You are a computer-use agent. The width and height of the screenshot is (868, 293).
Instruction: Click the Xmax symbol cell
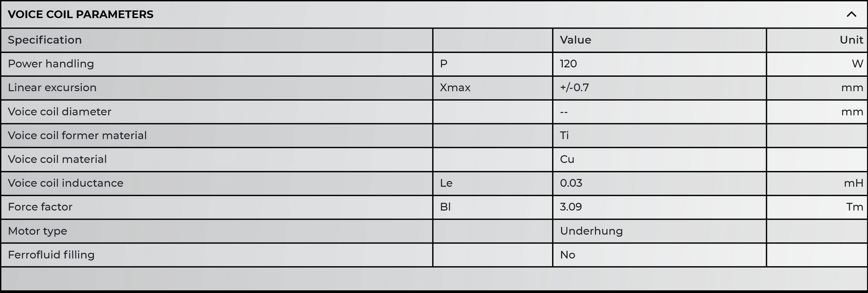(x=455, y=88)
